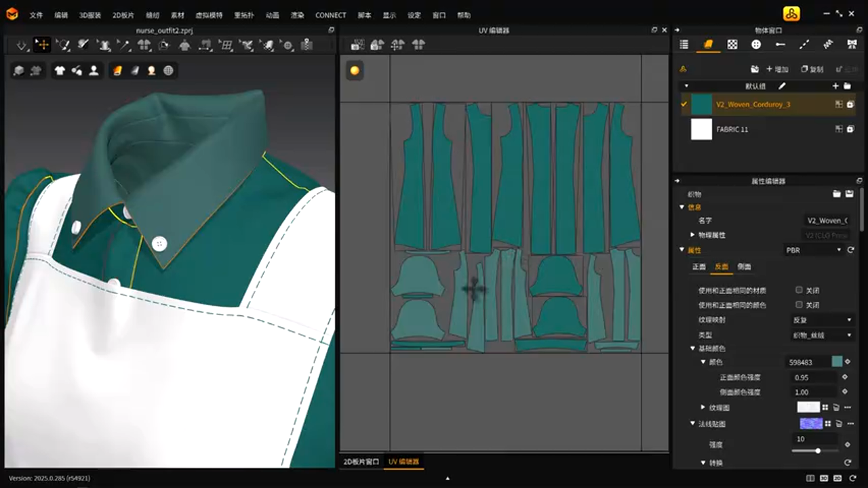Image resolution: width=868 pixels, height=488 pixels.
Task: Click the yellow sphere icon in UV editor
Action: pos(355,70)
